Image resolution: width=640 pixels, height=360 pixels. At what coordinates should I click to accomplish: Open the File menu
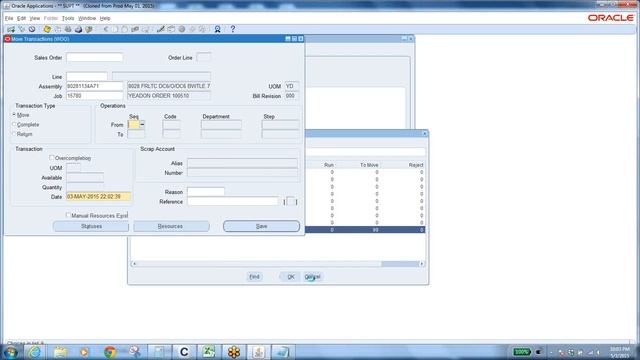(x=9, y=18)
